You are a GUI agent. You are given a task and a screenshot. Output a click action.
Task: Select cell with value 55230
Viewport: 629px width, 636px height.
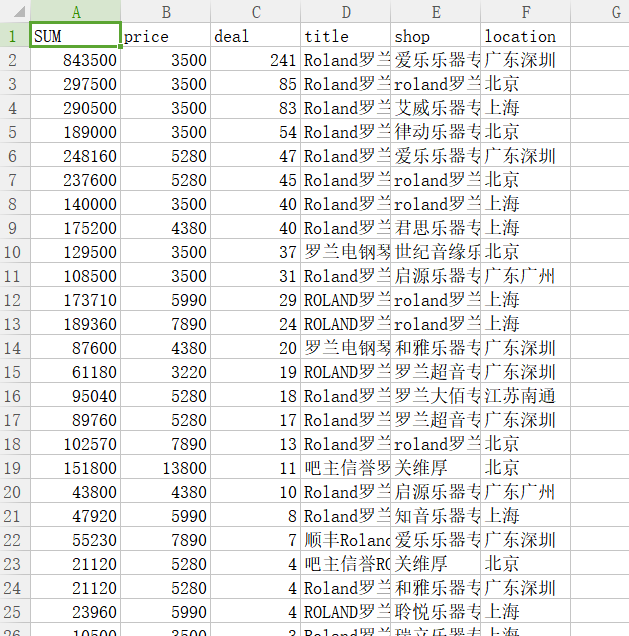point(75,540)
